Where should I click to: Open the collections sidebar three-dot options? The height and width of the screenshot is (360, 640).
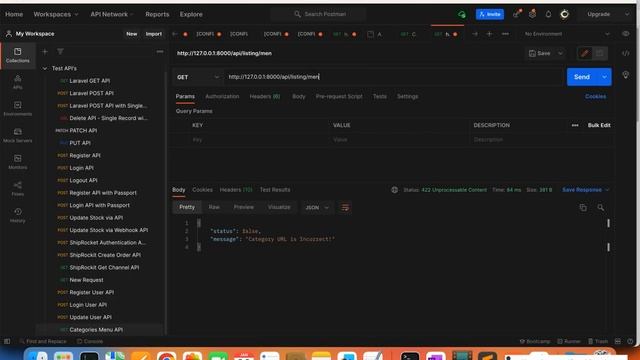point(160,51)
